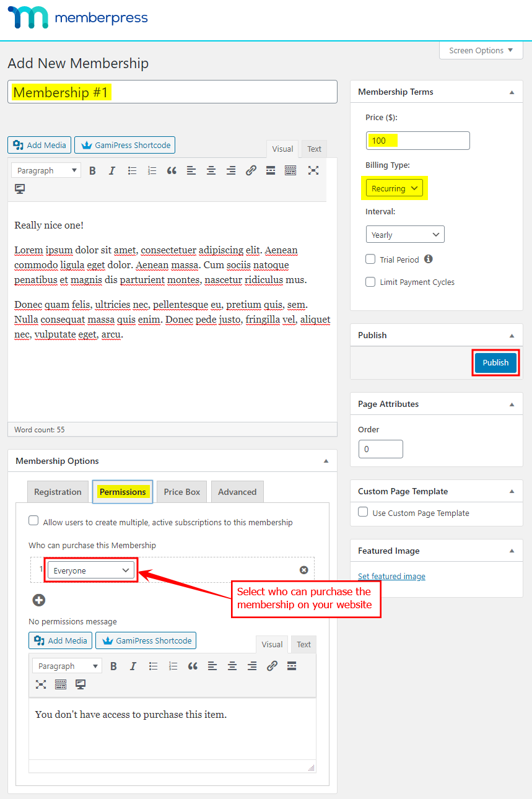532x799 pixels.
Task: Apply italic in the main description editor
Action: pyautogui.click(x=112, y=170)
